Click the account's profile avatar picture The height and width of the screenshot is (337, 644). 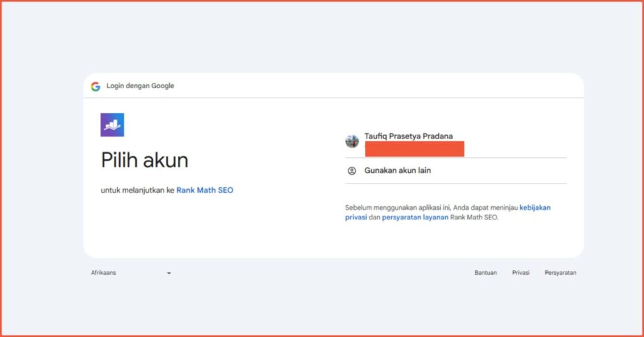pyautogui.click(x=352, y=141)
